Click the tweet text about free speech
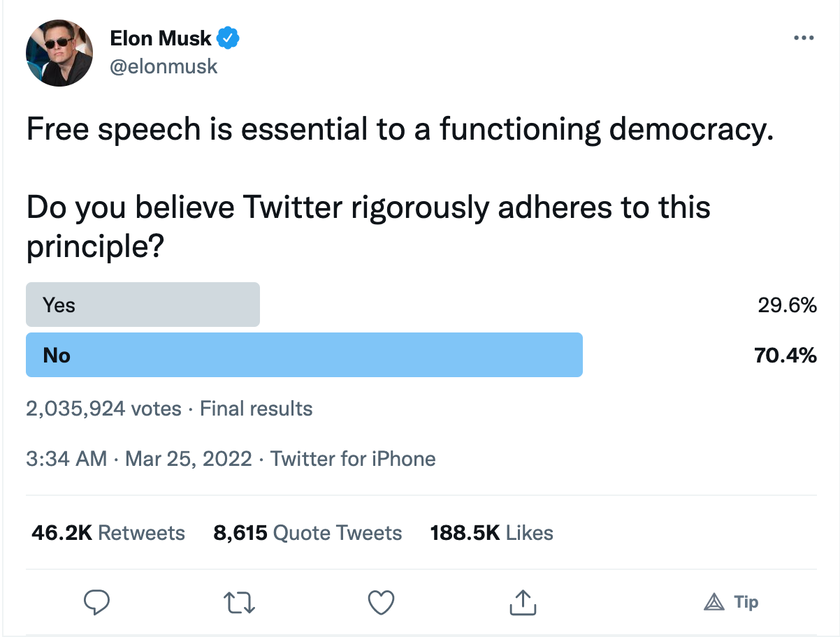 [400, 131]
